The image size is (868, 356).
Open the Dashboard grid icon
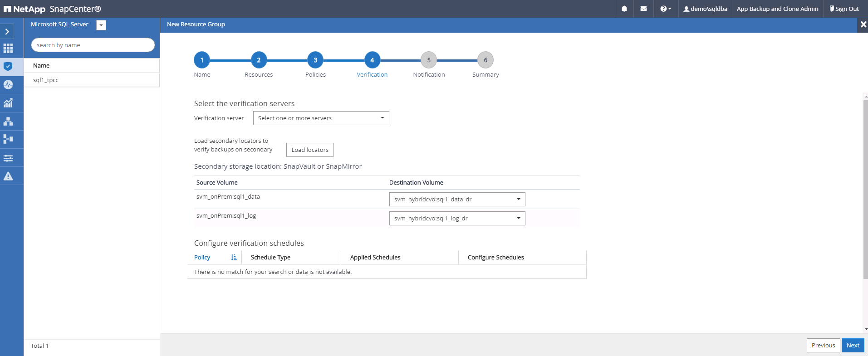(8, 49)
